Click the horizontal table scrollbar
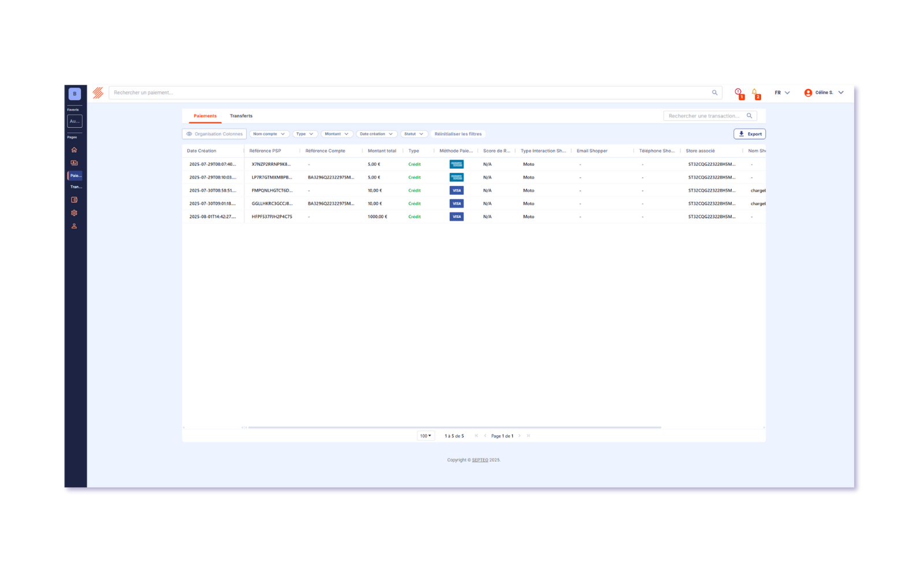This screenshot has height=578, width=924. [454, 427]
